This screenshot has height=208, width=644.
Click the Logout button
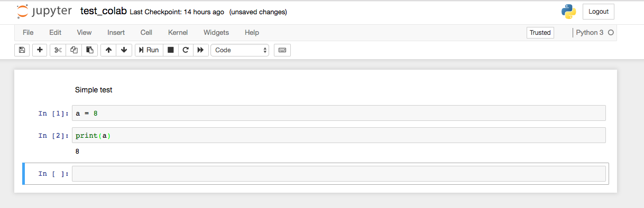[x=599, y=12]
